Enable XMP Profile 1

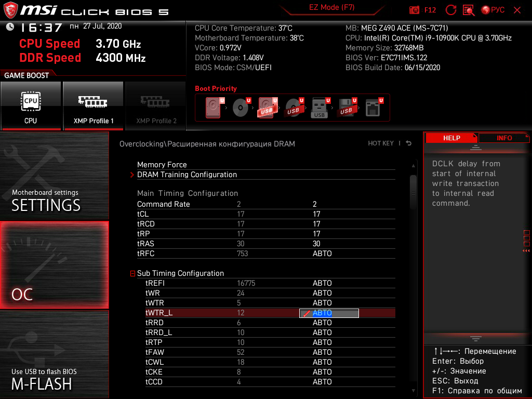(x=93, y=106)
